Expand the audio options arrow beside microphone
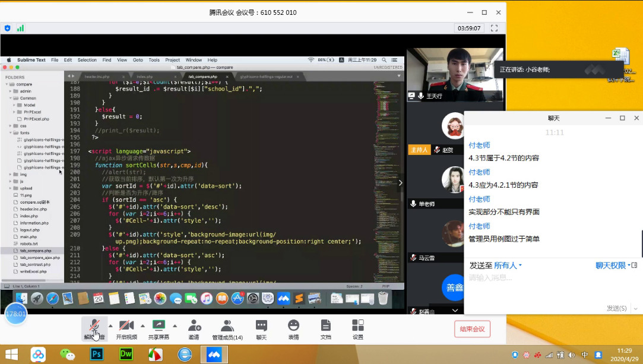643x364 pixels. [x=110, y=325]
